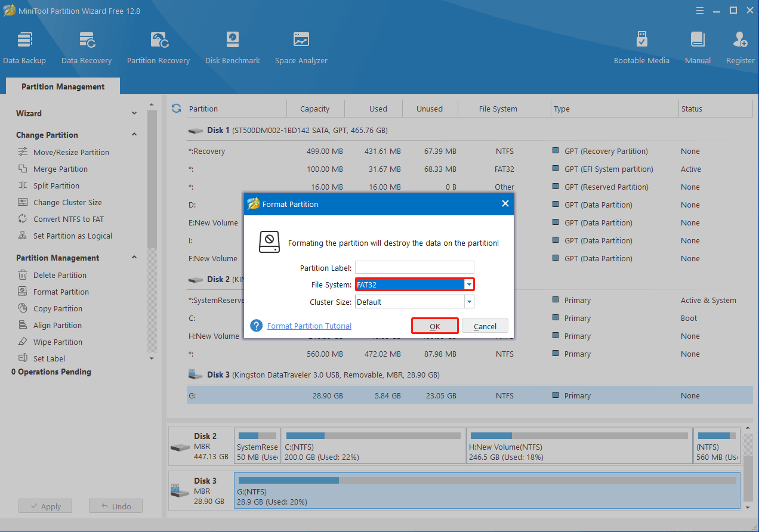759x532 pixels.
Task: Click the Partition Label input field
Action: (x=415, y=268)
